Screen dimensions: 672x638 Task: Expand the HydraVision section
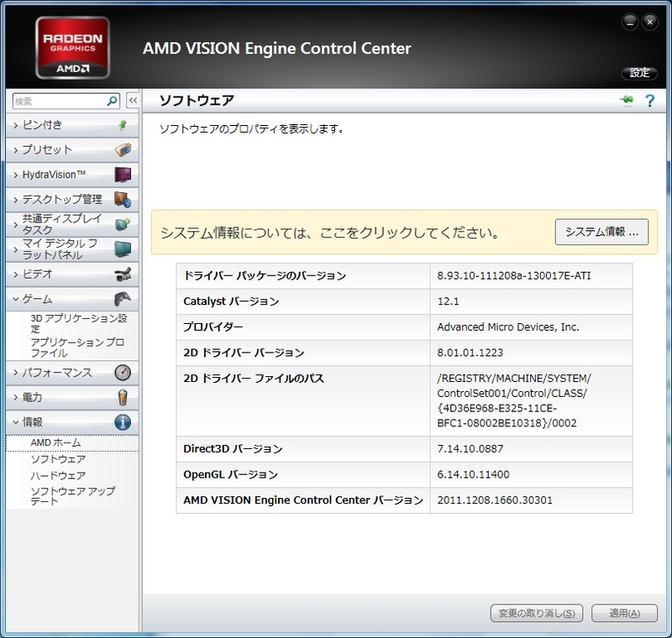[72, 175]
